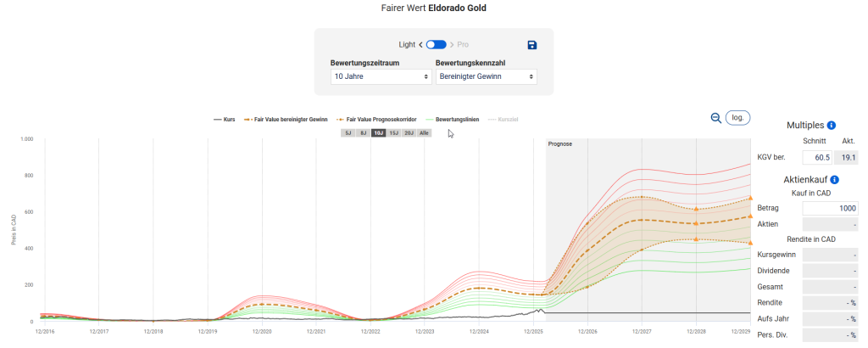Click the left chevron next to Light
The image size is (868, 348).
[420, 44]
